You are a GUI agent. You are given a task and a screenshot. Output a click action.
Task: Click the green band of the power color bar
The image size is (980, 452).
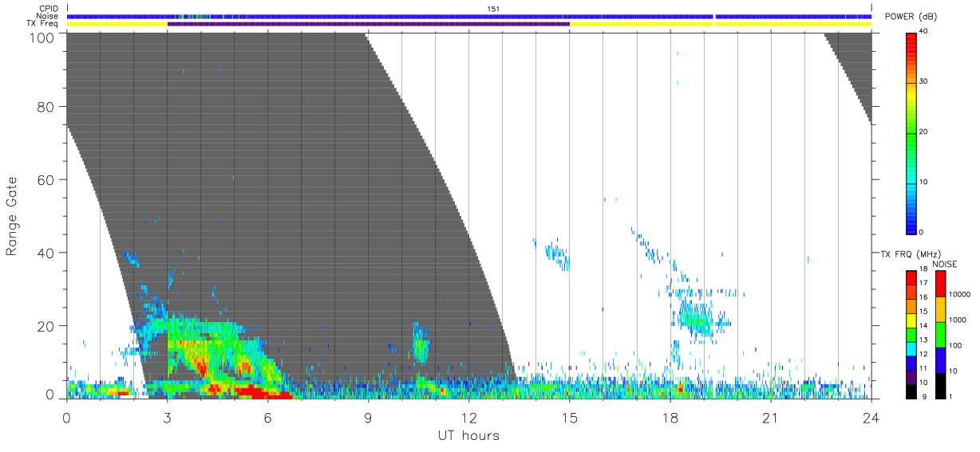[911, 132]
